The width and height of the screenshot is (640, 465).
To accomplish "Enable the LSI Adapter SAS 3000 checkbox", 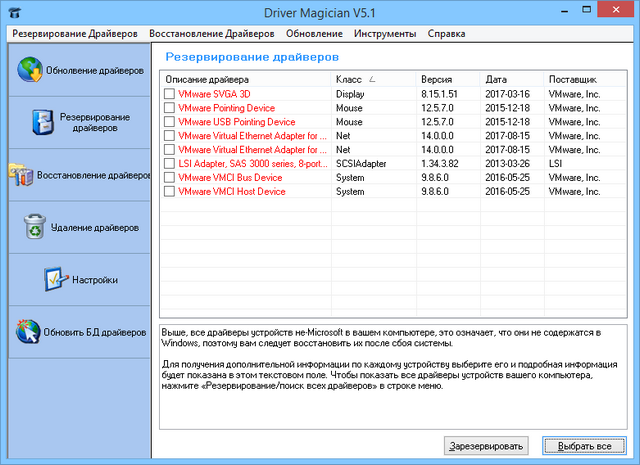I will tap(170, 164).
